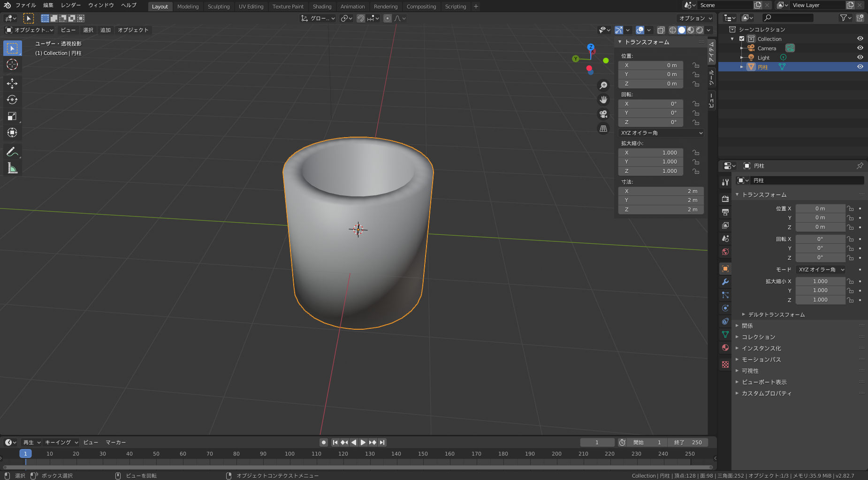This screenshot has width=868, height=480.
Task: Toggle camera view in viewport
Action: point(603,114)
